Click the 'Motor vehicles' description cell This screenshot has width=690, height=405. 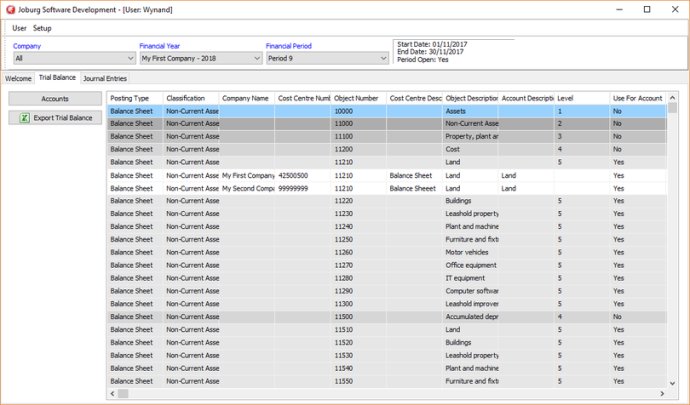[x=470, y=252]
